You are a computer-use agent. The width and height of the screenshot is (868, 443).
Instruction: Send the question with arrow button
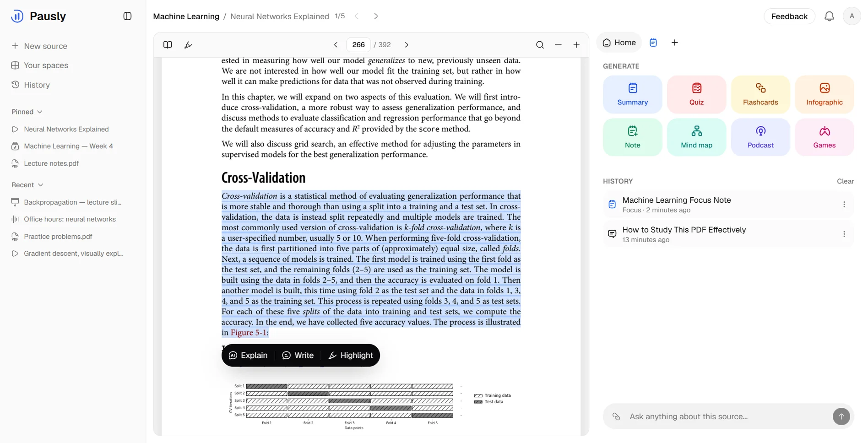841,416
